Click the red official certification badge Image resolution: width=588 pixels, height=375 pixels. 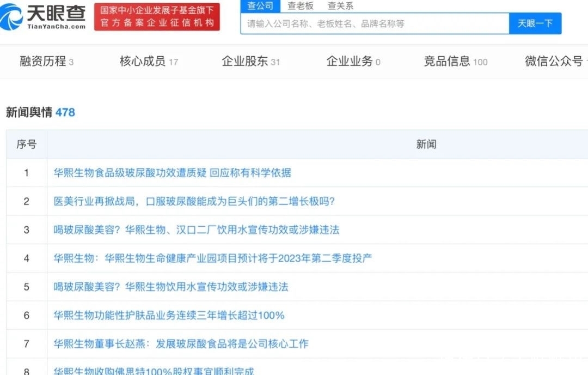pyautogui.click(x=157, y=16)
